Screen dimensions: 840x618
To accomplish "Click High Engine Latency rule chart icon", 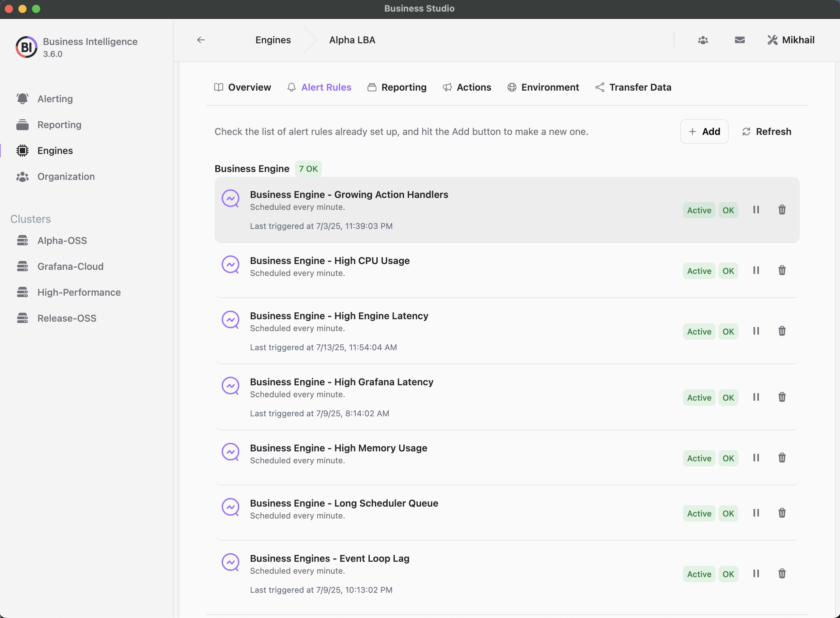I will (231, 320).
